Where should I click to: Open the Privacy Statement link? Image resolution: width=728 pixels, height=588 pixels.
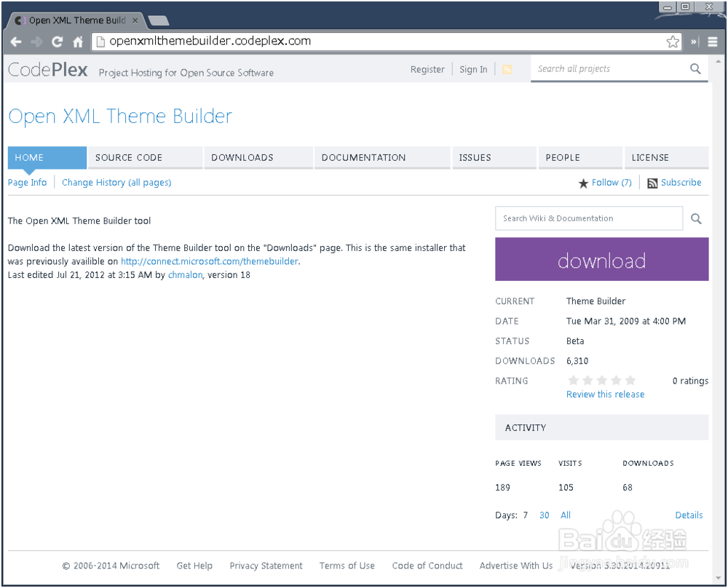click(266, 565)
